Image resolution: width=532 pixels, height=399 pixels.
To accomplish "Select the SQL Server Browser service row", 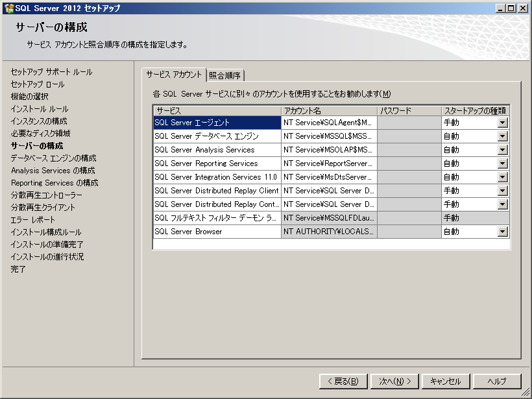I will 217,232.
